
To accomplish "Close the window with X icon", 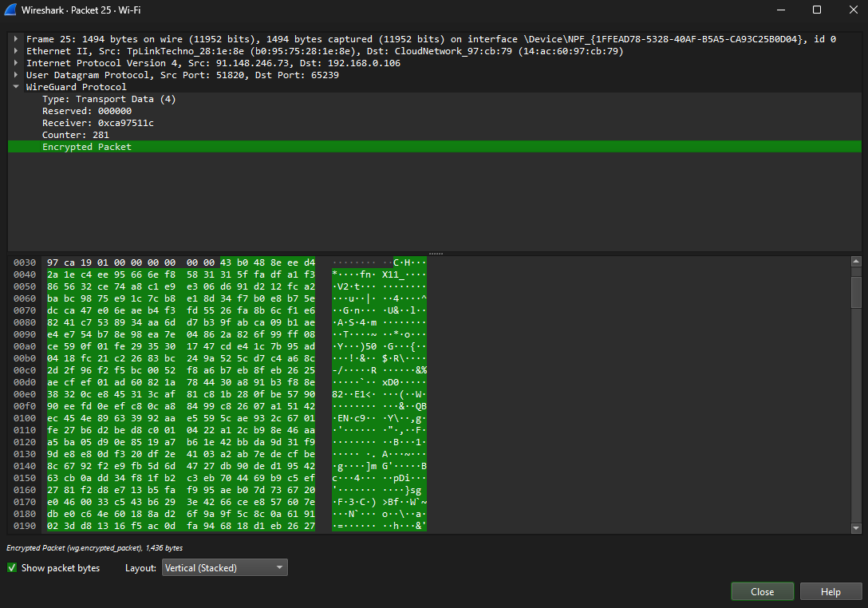I will (x=853, y=10).
